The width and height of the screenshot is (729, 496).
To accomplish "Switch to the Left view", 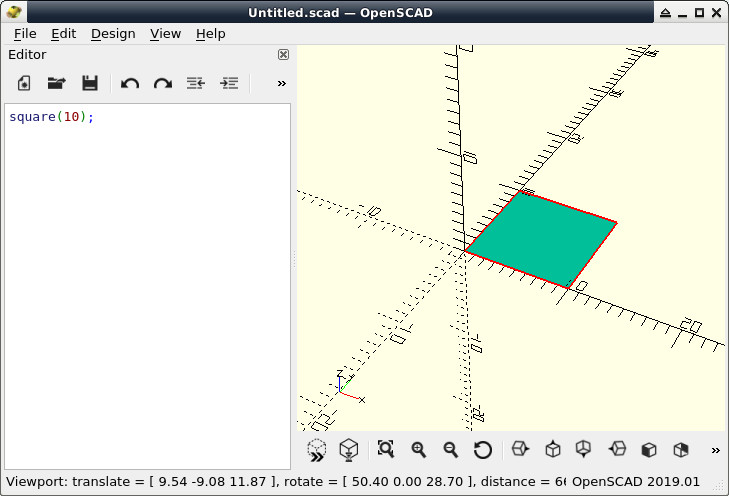I will [x=617, y=449].
